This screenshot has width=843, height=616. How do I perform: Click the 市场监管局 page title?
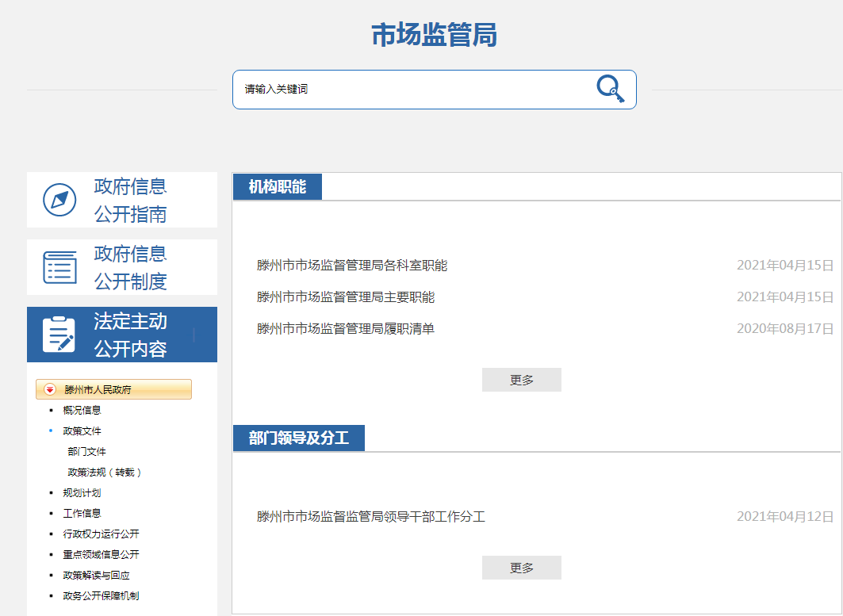(435, 35)
